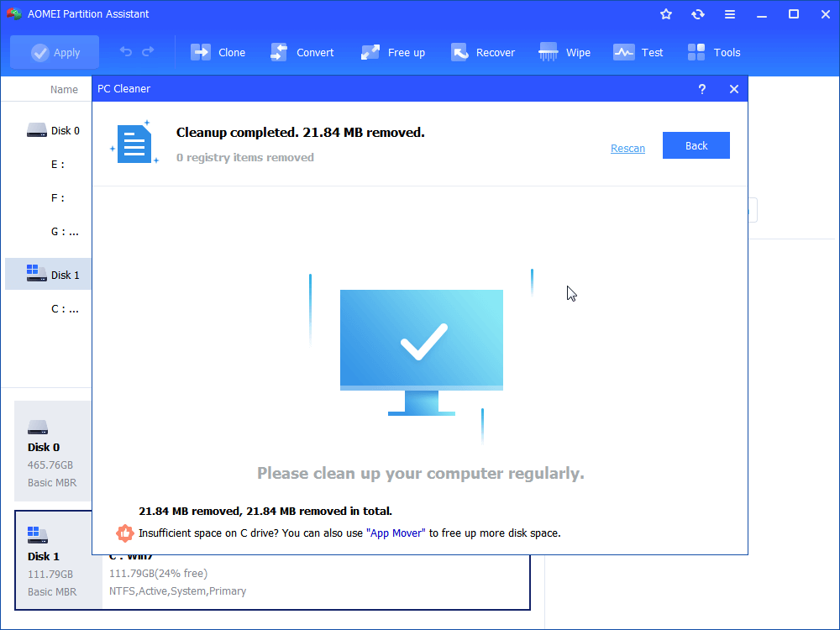Open the Tools panel icon

696,51
